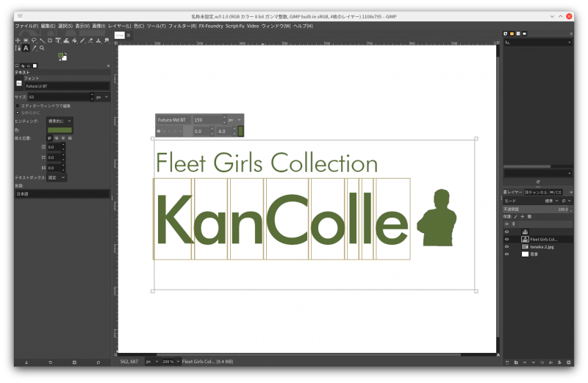The width and height of the screenshot is (588, 383).
Task: Set right text justification
Action: 57,138
